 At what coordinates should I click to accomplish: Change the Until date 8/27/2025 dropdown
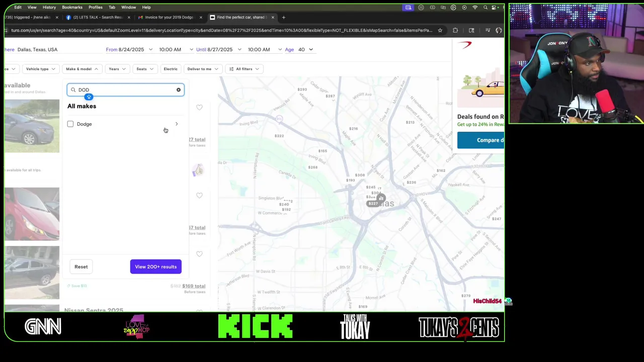click(x=218, y=49)
